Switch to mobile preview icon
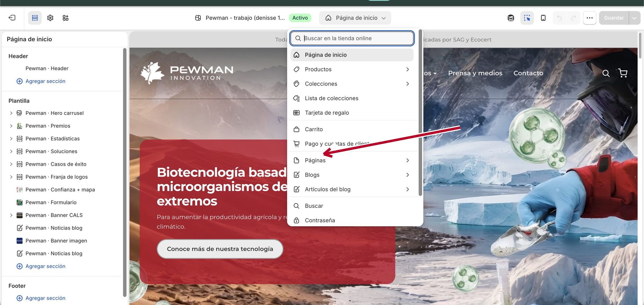 pos(543,18)
